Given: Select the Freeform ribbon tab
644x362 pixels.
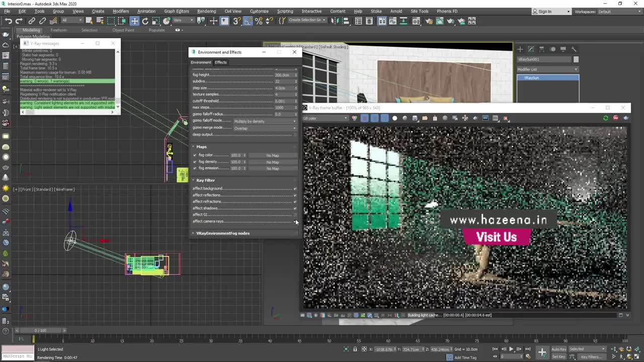Looking at the screenshot, I should coord(58,30).
